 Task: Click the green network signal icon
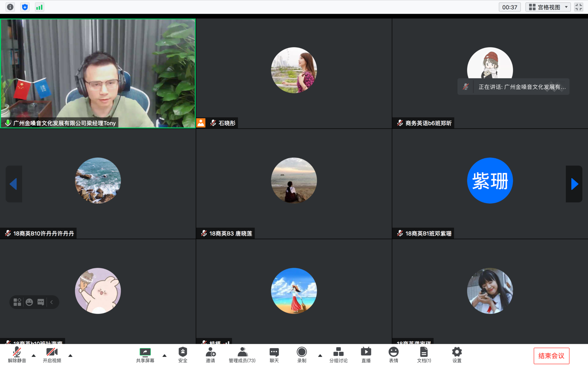point(39,7)
